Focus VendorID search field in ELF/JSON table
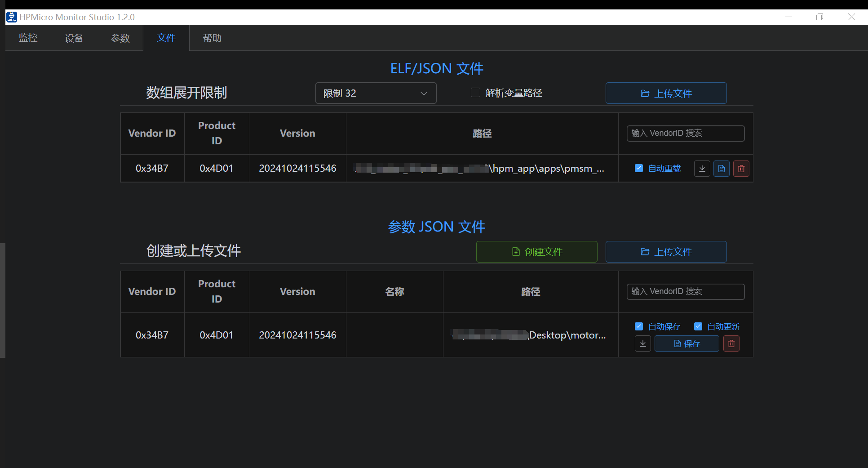This screenshot has width=868, height=468. 686,133
